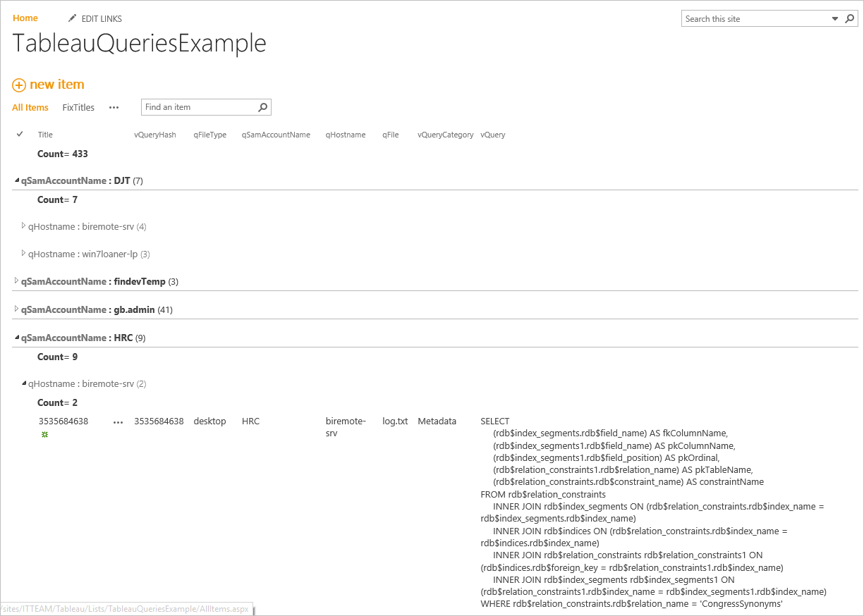Switch to the All Items view
The width and height of the screenshot is (864, 616).
point(30,108)
